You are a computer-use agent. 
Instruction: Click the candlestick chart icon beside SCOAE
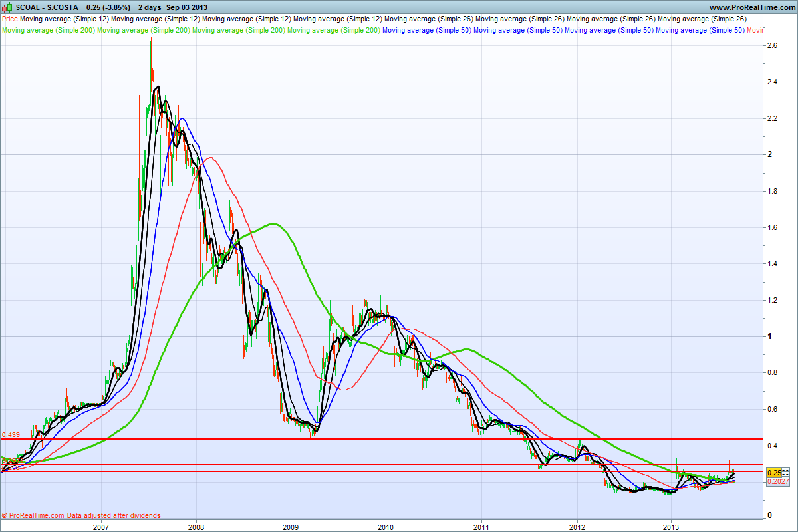[7, 7]
